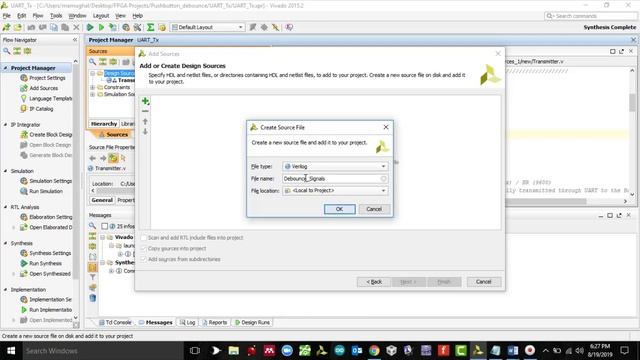Close the Create Source File dialog

click(386, 127)
